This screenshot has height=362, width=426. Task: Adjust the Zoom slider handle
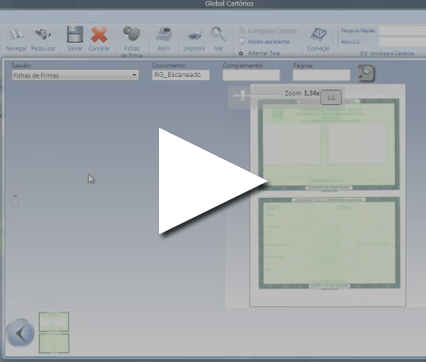click(243, 96)
